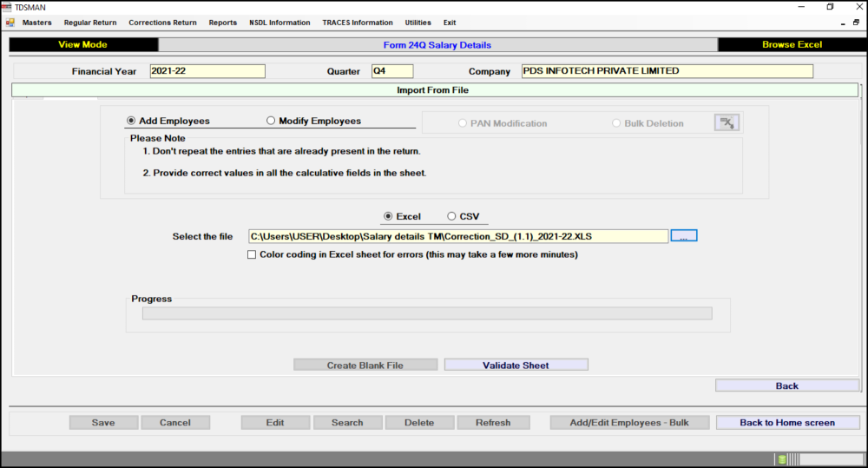The width and height of the screenshot is (868, 468).
Task: Click the Validate Sheet button
Action: [516, 365]
